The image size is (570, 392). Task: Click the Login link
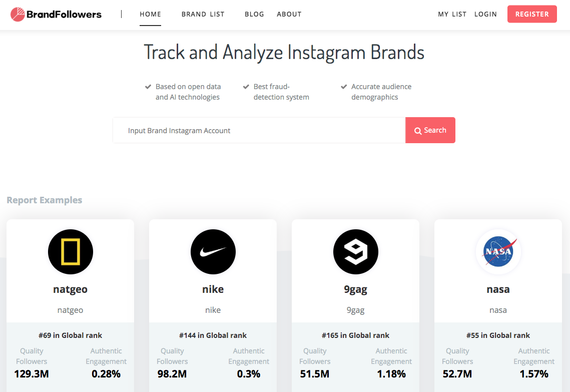click(x=485, y=14)
